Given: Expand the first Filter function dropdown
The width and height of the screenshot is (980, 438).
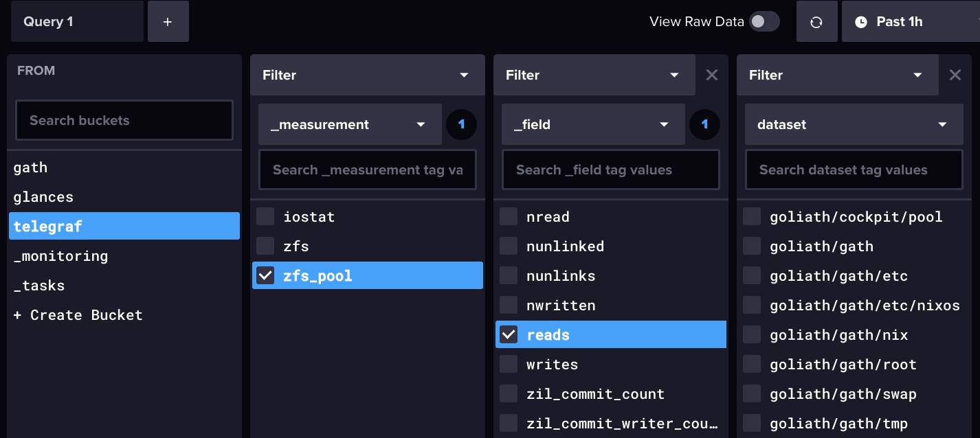Looking at the screenshot, I should tap(366, 75).
